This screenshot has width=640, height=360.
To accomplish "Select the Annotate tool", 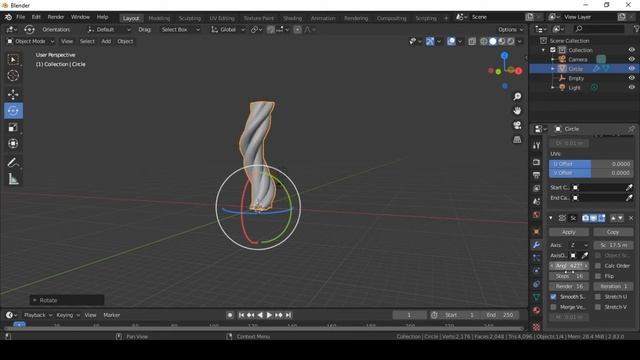I will pos(13,162).
